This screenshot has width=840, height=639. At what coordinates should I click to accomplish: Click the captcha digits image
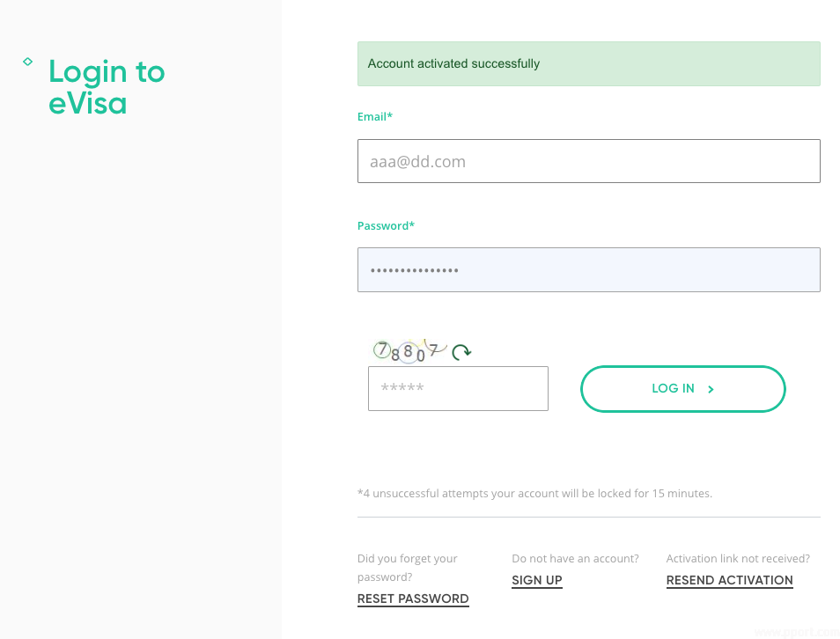coord(409,351)
